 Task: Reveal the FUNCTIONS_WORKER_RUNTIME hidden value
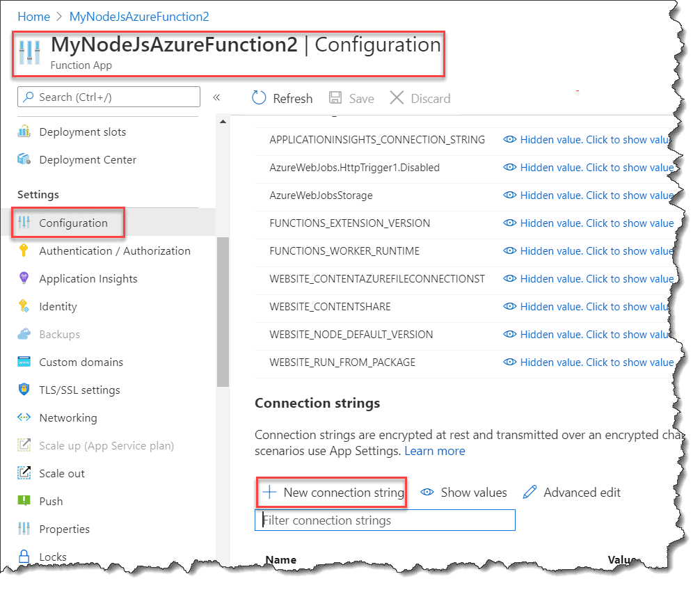(x=595, y=251)
